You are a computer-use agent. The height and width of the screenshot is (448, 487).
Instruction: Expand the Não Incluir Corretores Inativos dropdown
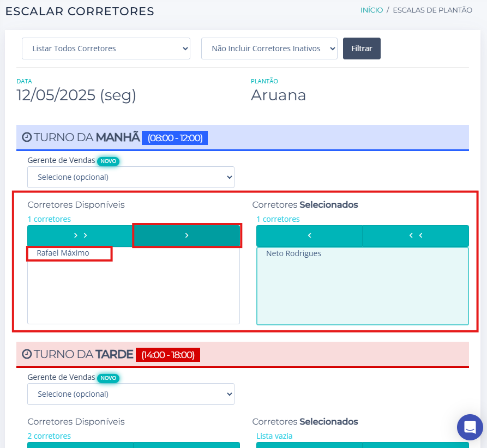(269, 49)
